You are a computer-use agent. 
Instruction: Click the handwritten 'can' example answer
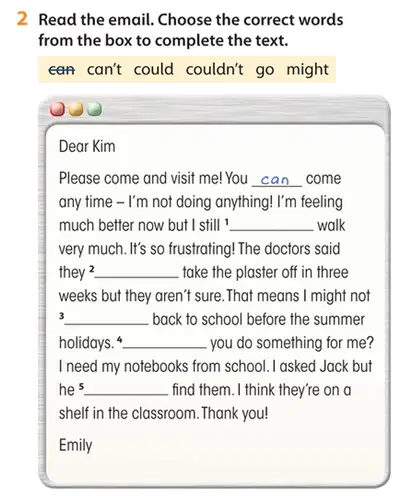pos(275,180)
